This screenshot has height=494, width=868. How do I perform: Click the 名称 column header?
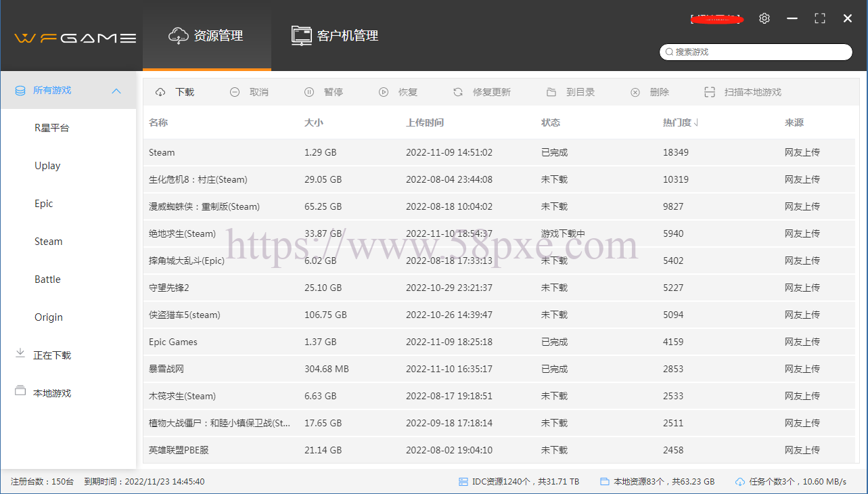pos(158,122)
